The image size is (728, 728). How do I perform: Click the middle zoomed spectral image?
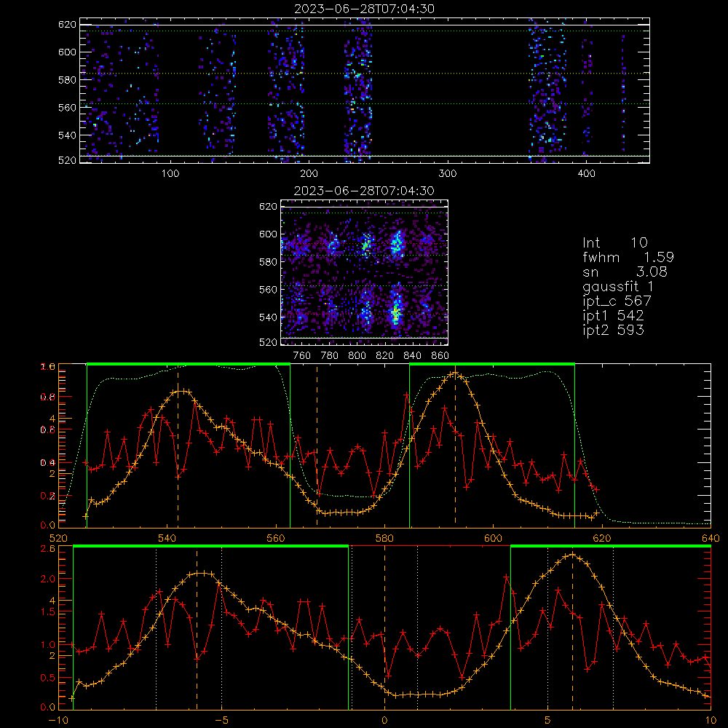[365, 272]
